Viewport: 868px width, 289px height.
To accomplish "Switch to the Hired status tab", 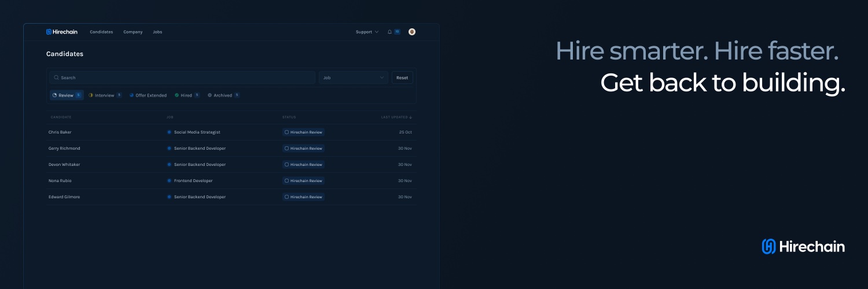I will (187, 95).
